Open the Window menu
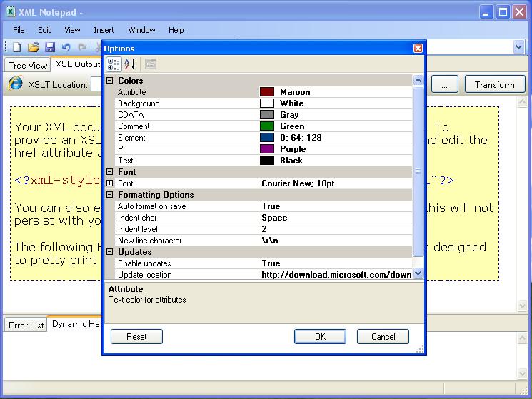This screenshot has width=532, height=399. pyautogui.click(x=141, y=30)
